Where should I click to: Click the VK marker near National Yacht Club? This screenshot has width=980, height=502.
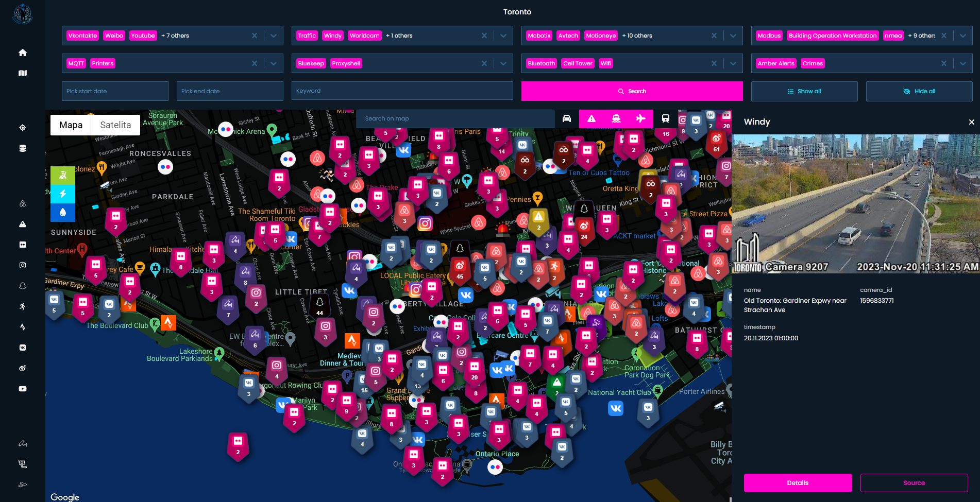(616, 409)
